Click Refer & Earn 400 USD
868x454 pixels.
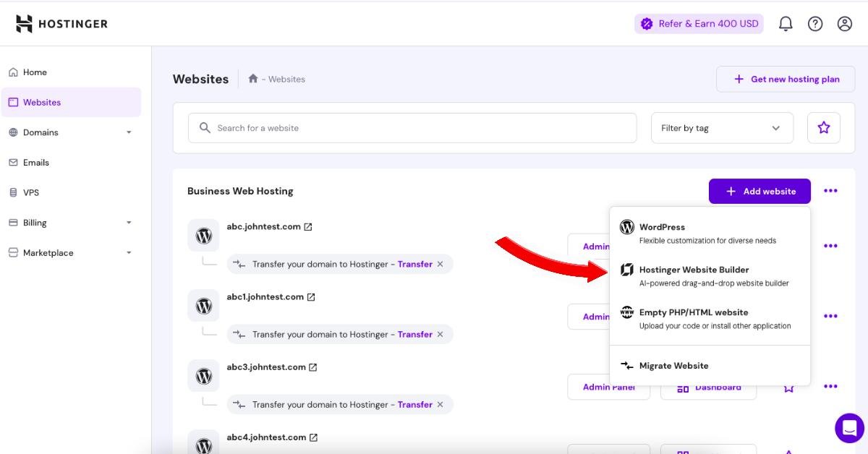click(699, 24)
